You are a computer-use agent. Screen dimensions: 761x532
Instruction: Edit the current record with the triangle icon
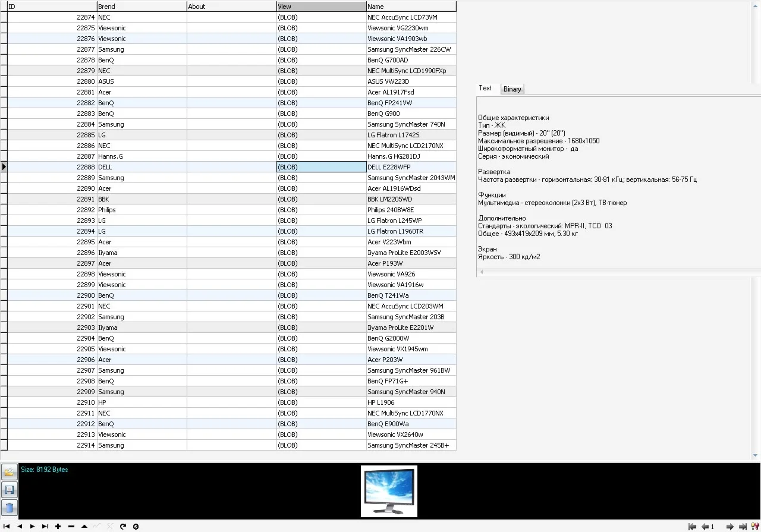point(84,526)
